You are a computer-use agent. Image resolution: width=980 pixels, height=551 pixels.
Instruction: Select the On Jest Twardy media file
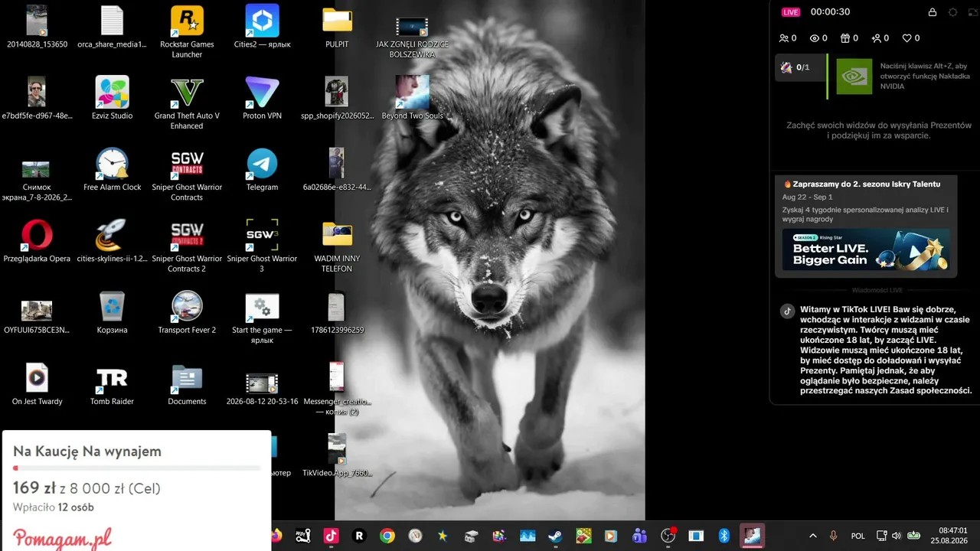click(37, 383)
